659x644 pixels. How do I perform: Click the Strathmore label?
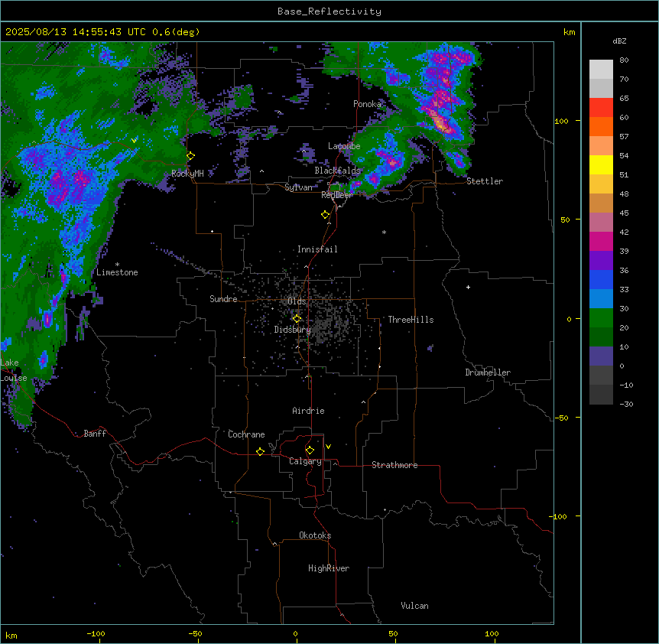[394, 465]
